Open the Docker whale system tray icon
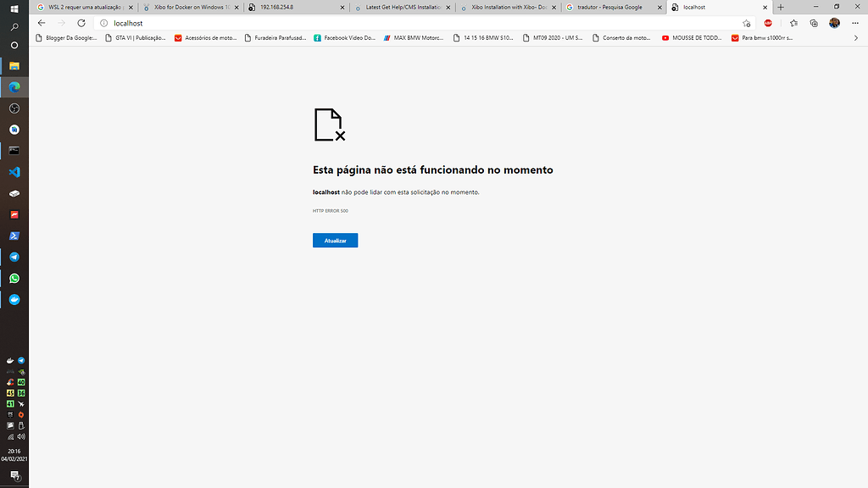Image resolution: width=868 pixels, height=488 pixels. tap(10, 360)
